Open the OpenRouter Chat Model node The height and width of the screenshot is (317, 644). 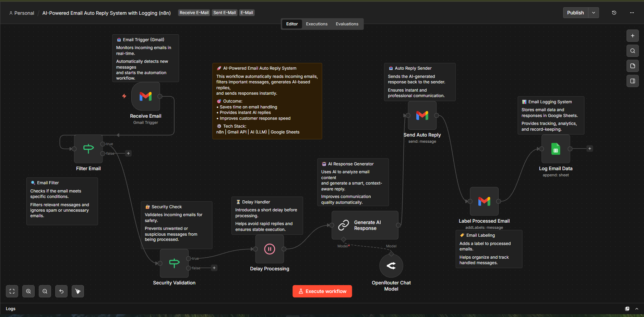click(x=391, y=266)
